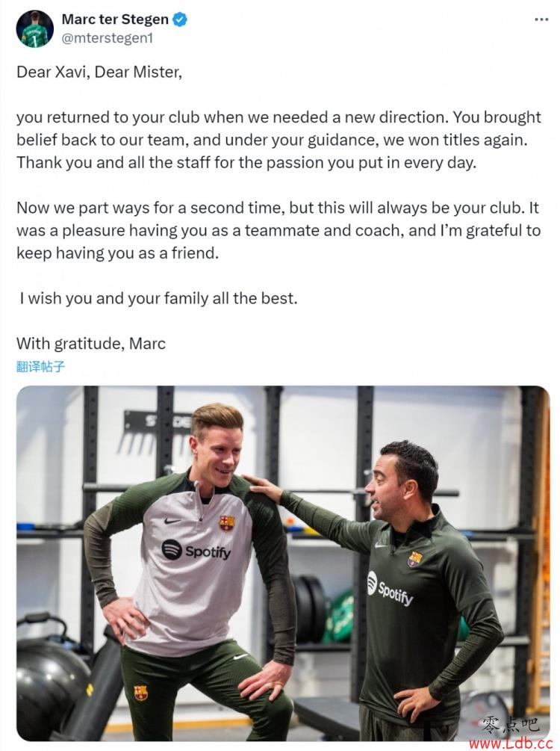Click the Barcelona crest on the dark green top

[x=414, y=558]
